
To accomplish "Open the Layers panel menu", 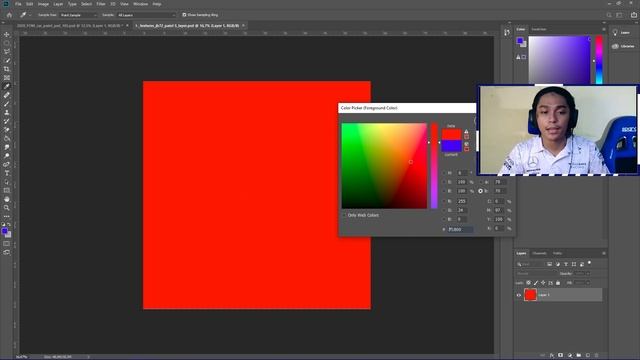I will [604, 253].
